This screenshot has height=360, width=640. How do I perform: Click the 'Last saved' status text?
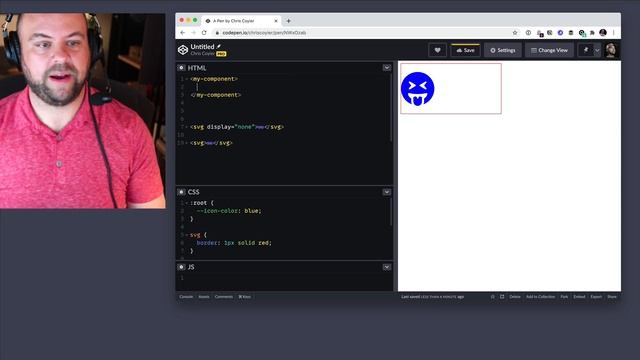433,297
